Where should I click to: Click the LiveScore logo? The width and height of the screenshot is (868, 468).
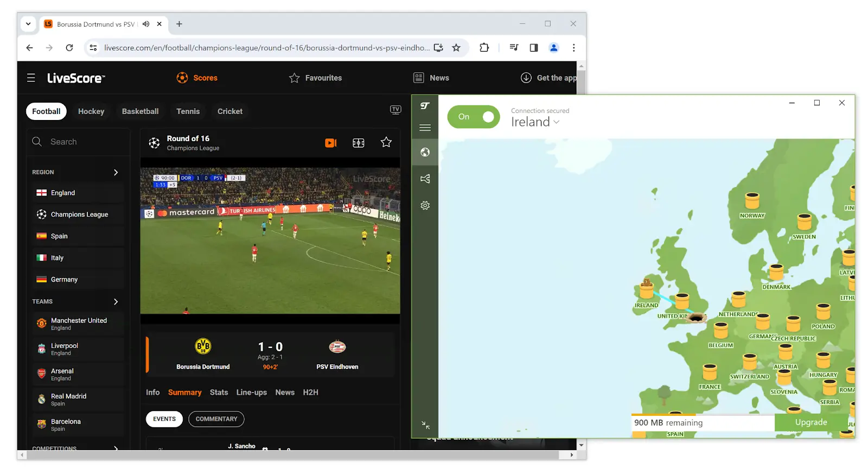pyautogui.click(x=76, y=78)
